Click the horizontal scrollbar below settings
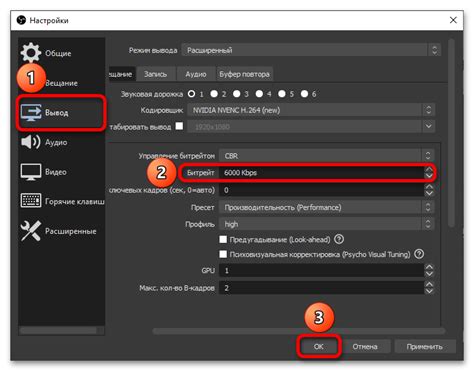 [299, 331]
